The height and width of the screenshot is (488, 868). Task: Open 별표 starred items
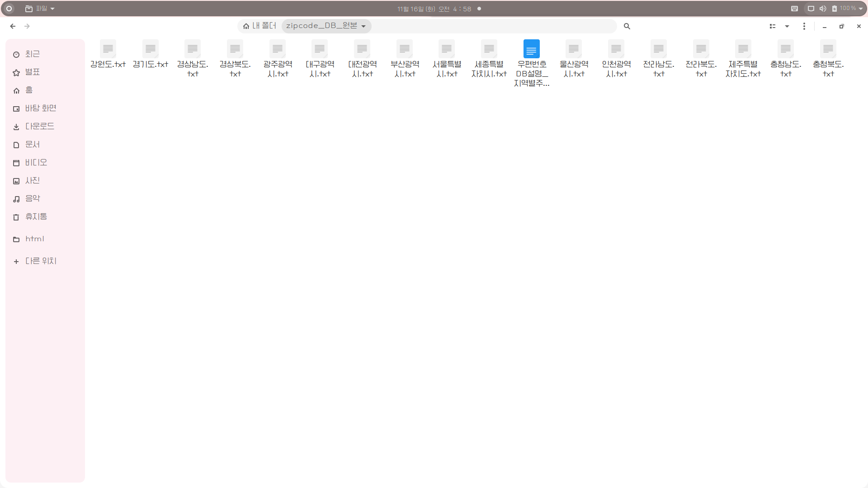[32, 72]
